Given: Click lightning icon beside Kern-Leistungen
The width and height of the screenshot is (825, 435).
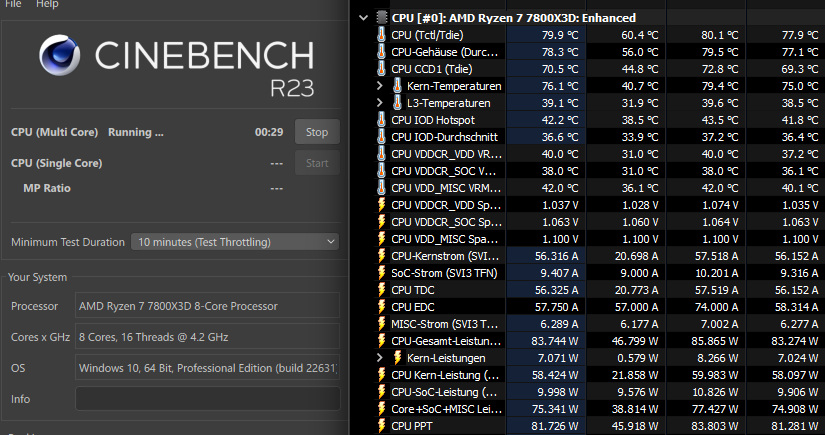Looking at the screenshot, I should [397, 358].
